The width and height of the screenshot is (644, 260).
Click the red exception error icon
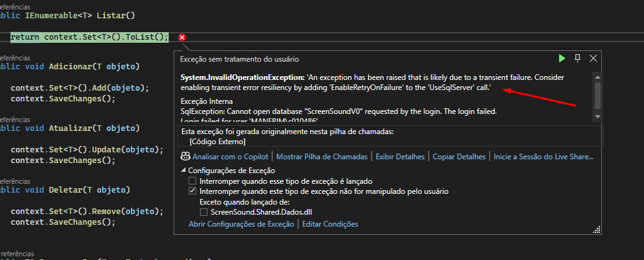(182, 37)
